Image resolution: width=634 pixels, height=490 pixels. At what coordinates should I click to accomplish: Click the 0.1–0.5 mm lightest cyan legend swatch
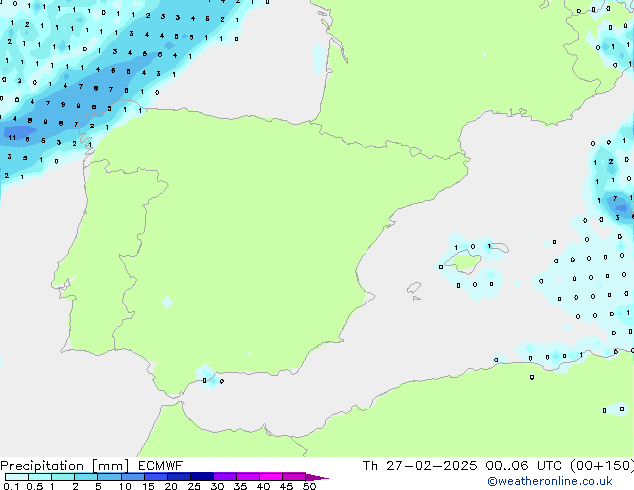(x=17, y=477)
